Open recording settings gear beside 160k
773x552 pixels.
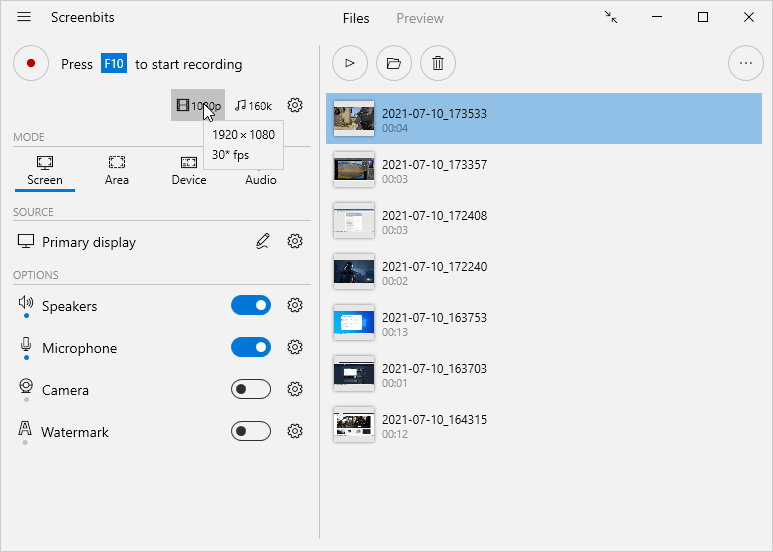[x=295, y=105]
